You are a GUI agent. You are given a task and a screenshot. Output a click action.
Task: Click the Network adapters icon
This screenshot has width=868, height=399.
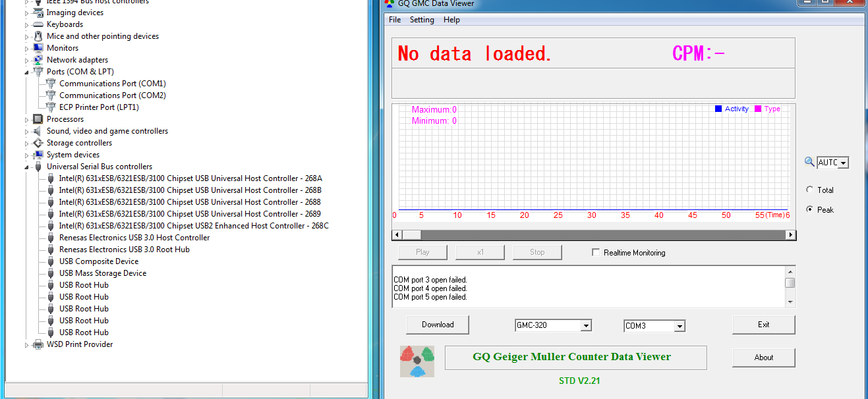click(38, 60)
